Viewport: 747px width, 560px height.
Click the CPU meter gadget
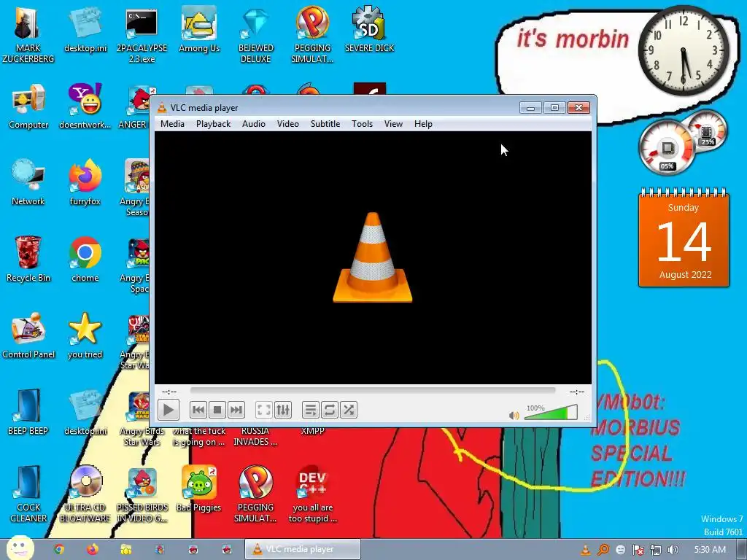coord(667,147)
